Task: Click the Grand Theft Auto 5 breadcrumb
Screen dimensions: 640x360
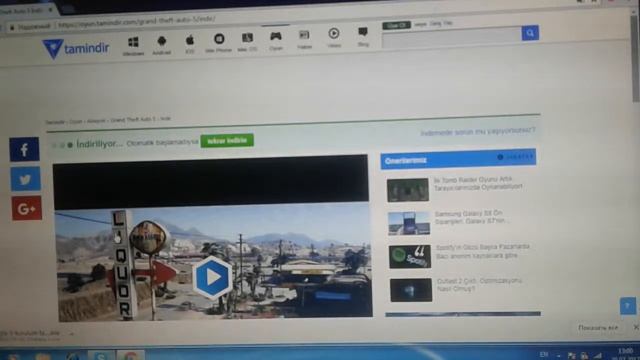Action: 133,120
